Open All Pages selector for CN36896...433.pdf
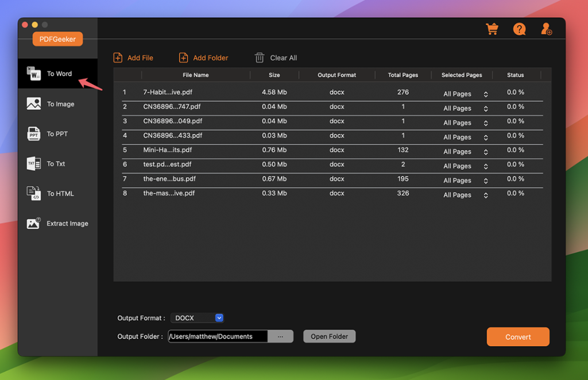588x380 pixels. 465,137
